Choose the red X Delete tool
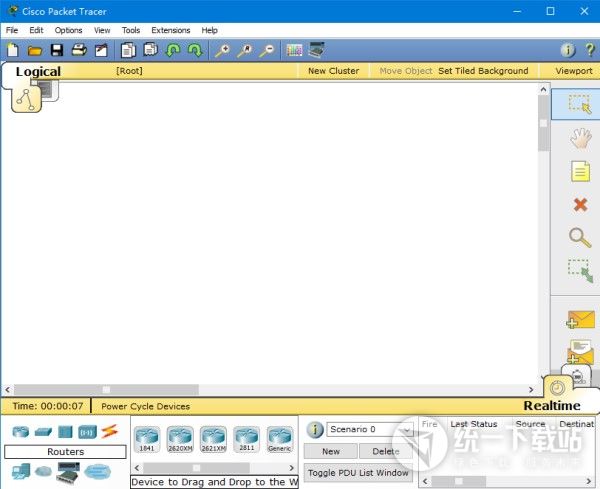The height and width of the screenshot is (489, 600). pos(580,205)
